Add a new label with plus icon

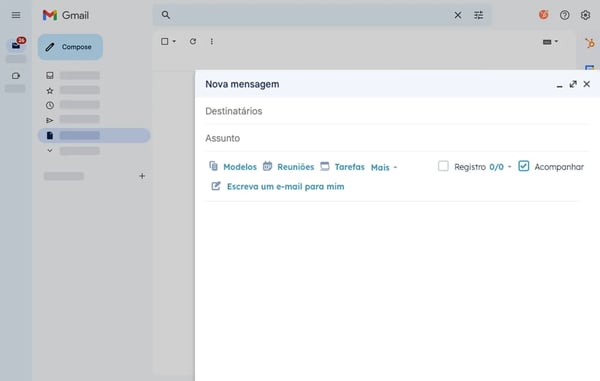click(142, 176)
